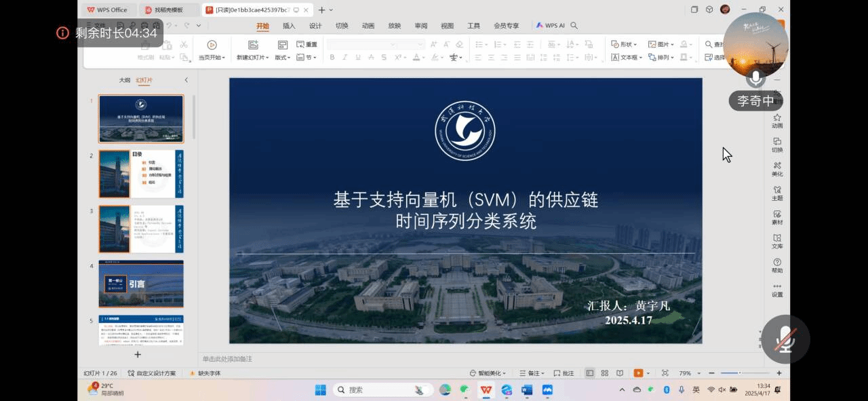Viewport: 868px width, 401px height.
Task: Switch to reading view book icon
Action: click(x=620, y=373)
